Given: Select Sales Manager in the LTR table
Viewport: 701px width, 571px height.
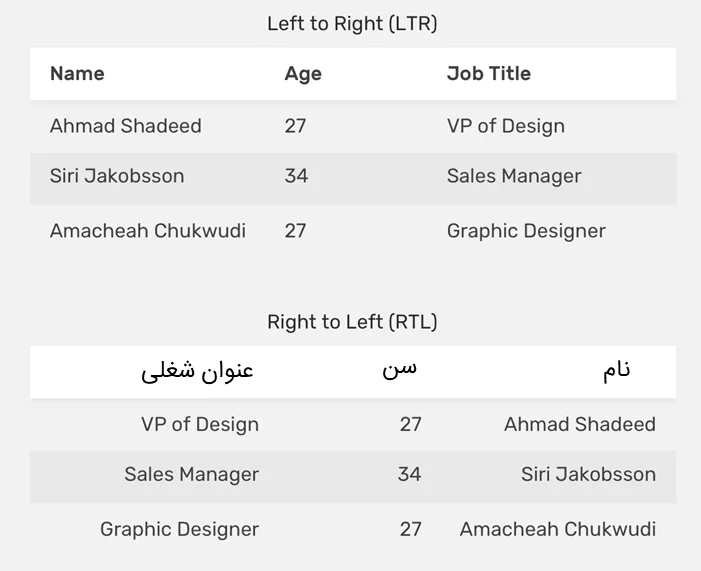Looking at the screenshot, I should click(513, 176).
